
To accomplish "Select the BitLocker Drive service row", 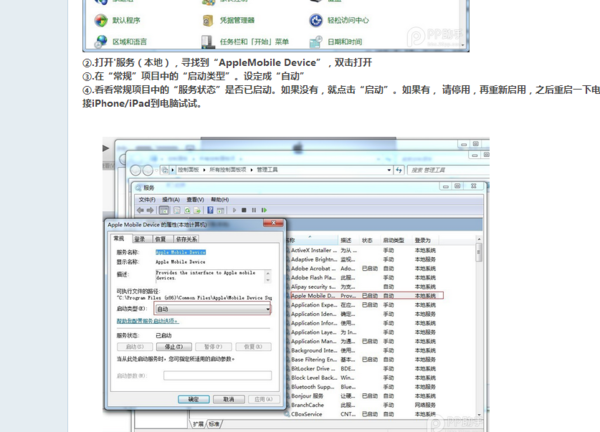I will click(364, 369).
